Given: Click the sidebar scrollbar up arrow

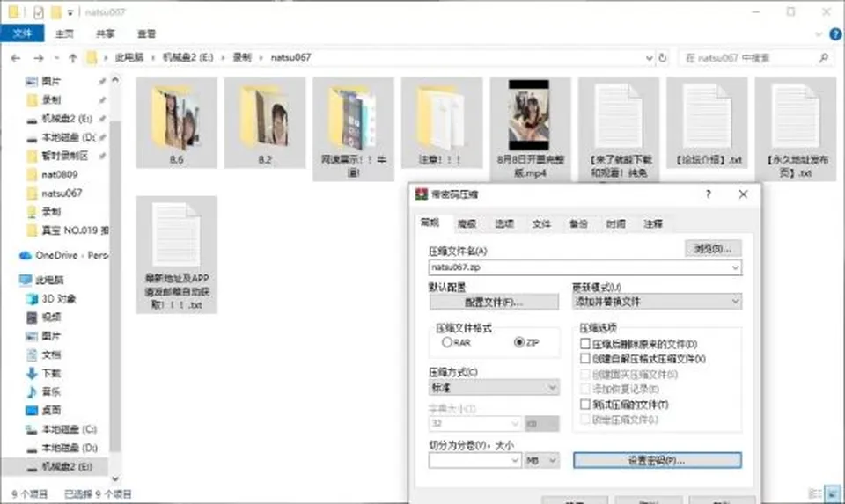Looking at the screenshot, I should point(114,80).
